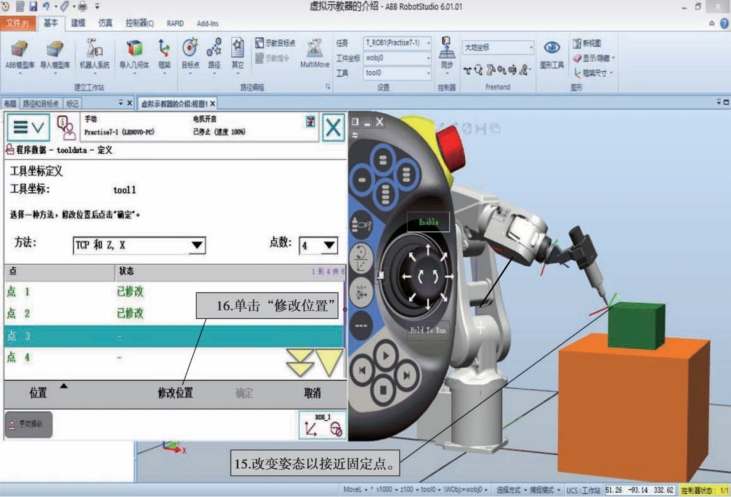Close the FlexPendant screen with X button
Screen dimensions: 731x497
point(333,127)
